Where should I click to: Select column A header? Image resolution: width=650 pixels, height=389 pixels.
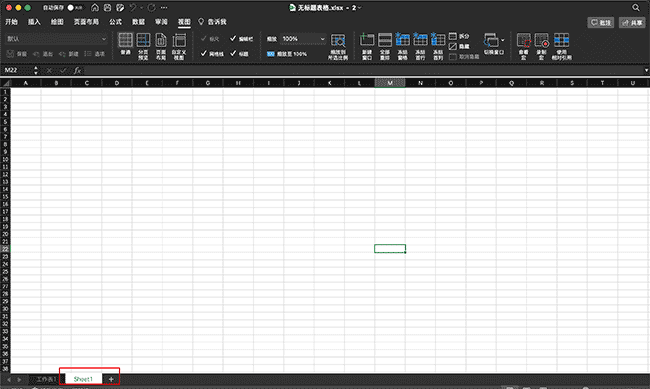[26, 83]
